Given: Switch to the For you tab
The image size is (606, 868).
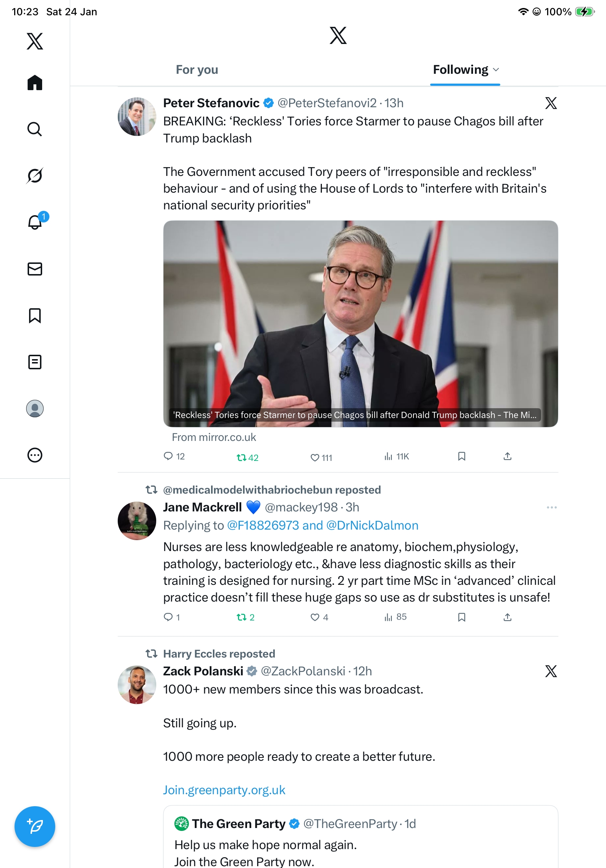Looking at the screenshot, I should [x=197, y=69].
